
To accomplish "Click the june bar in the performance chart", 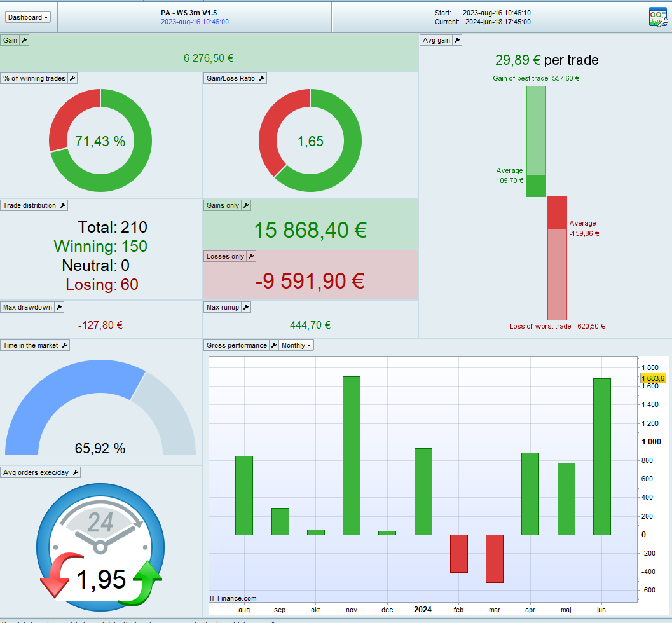I will click(x=601, y=456).
